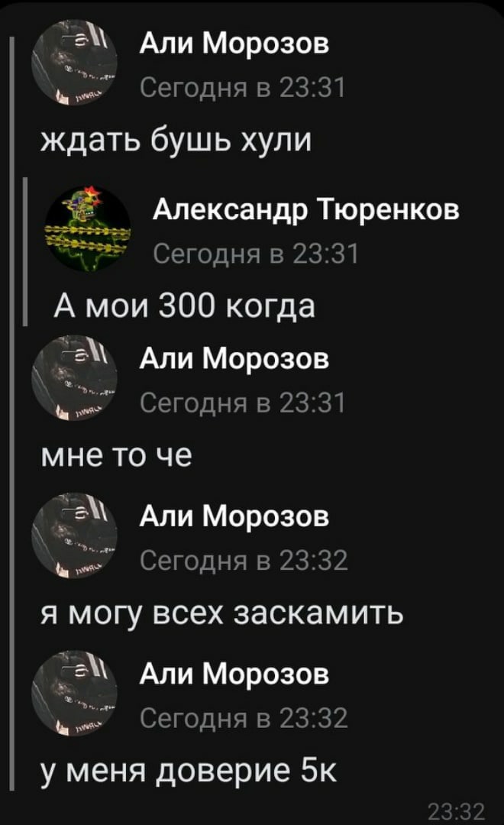Click the bottom-right 23:32 message time
504x825 pixels.
click(456, 812)
